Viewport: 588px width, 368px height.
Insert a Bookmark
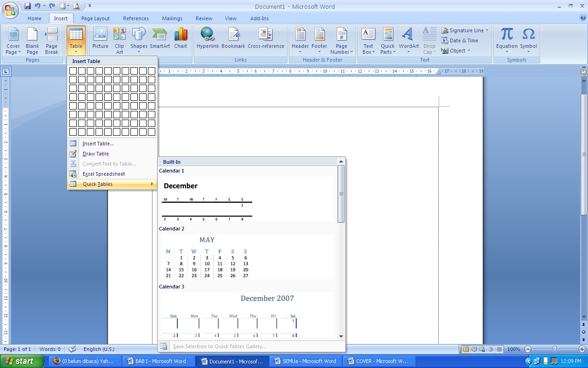click(234, 39)
